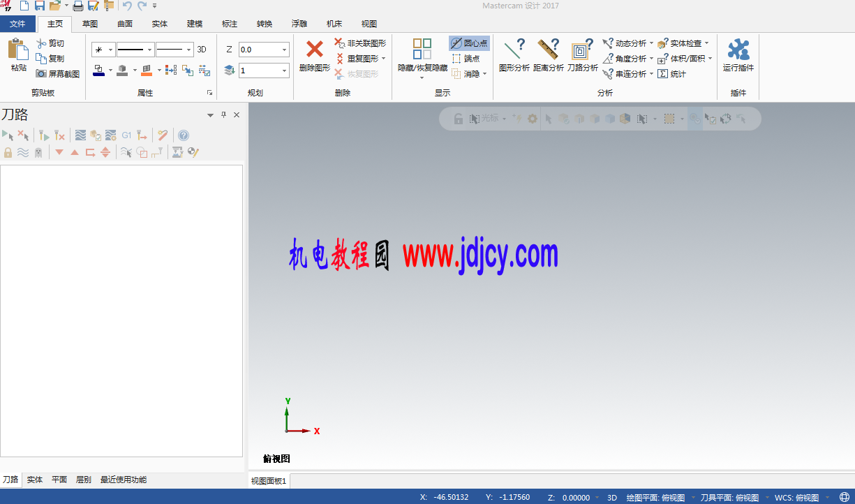
Task: Open the 视图面板1 view sheet tab
Action: (269, 481)
